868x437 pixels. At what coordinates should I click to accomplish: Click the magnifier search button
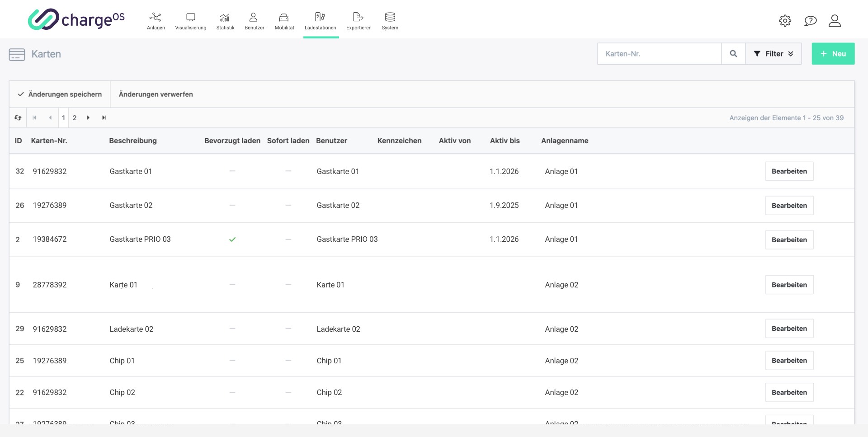click(x=733, y=54)
